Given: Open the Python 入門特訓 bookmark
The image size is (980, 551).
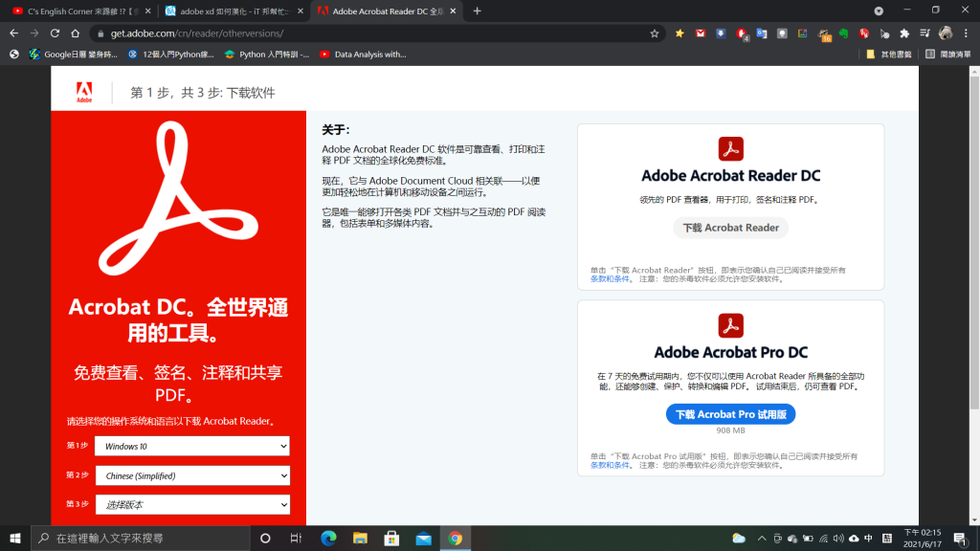Looking at the screenshot, I should pyautogui.click(x=267, y=55).
